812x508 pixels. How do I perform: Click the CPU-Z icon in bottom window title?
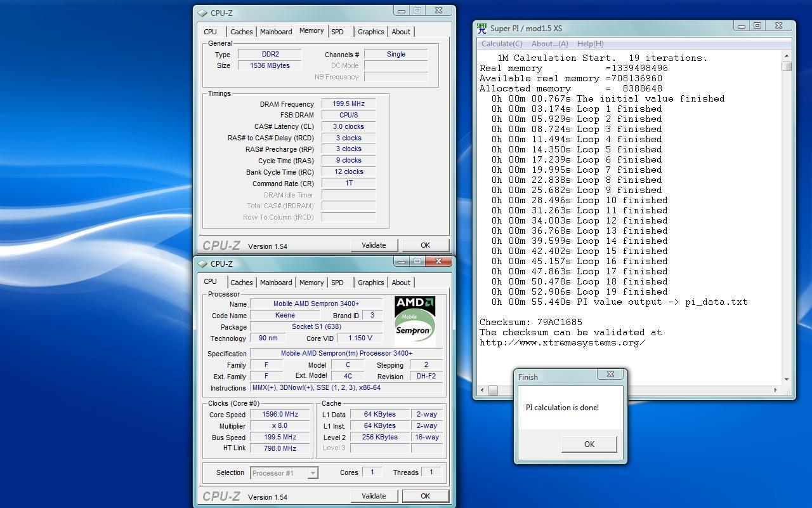[202, 264]
